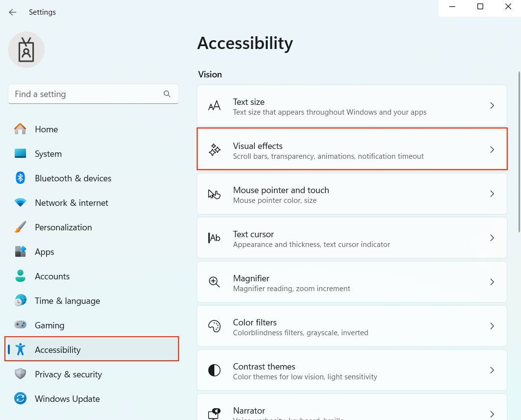The width and height of the screenshot is (521, 420).
Task: Open the Accounts label in sidebar
Action: (52, 276)
